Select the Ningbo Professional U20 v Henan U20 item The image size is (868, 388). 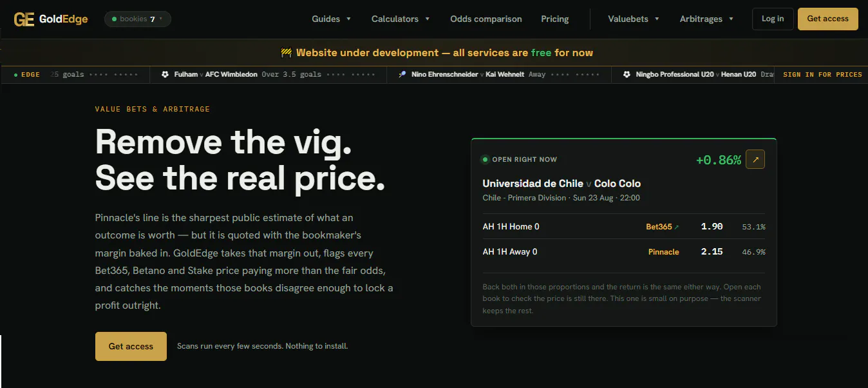tap(693, 75)
